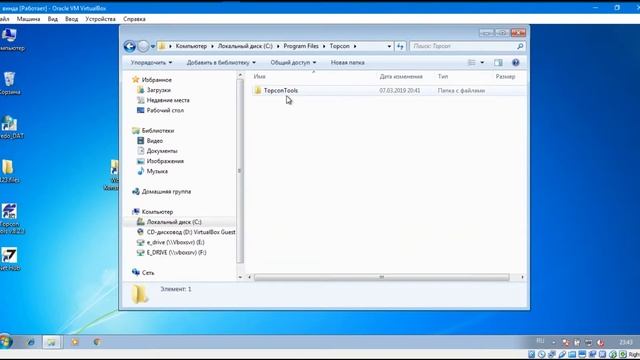Click the Библиотеки heading
This screenshot has width=640, height=360.
point(158,131)
